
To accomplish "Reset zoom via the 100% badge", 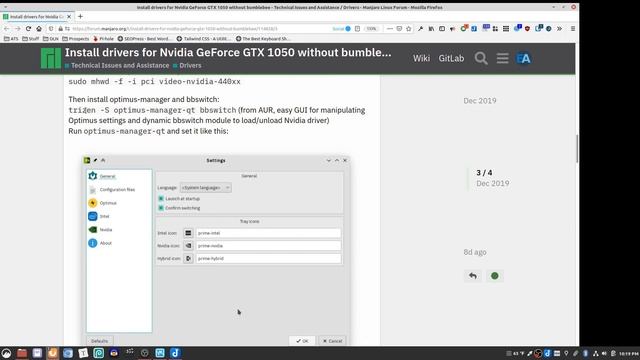I will point(371,29).
